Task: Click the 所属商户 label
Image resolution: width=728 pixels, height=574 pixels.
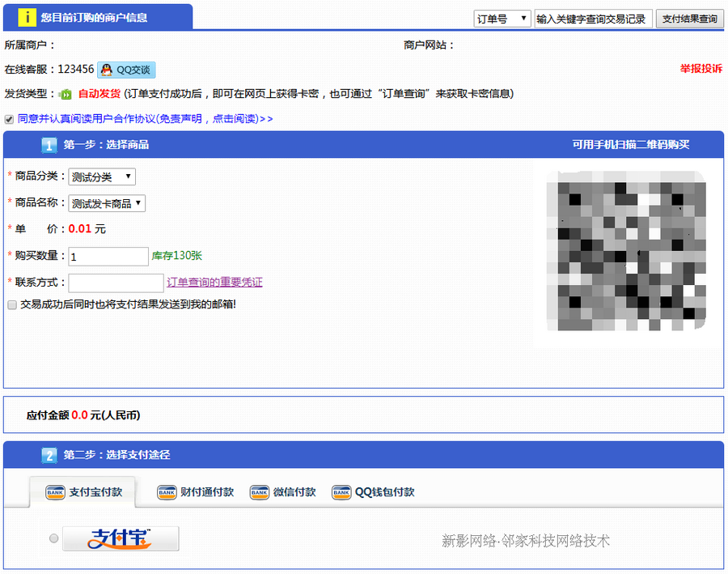Action: pos(30,45)
